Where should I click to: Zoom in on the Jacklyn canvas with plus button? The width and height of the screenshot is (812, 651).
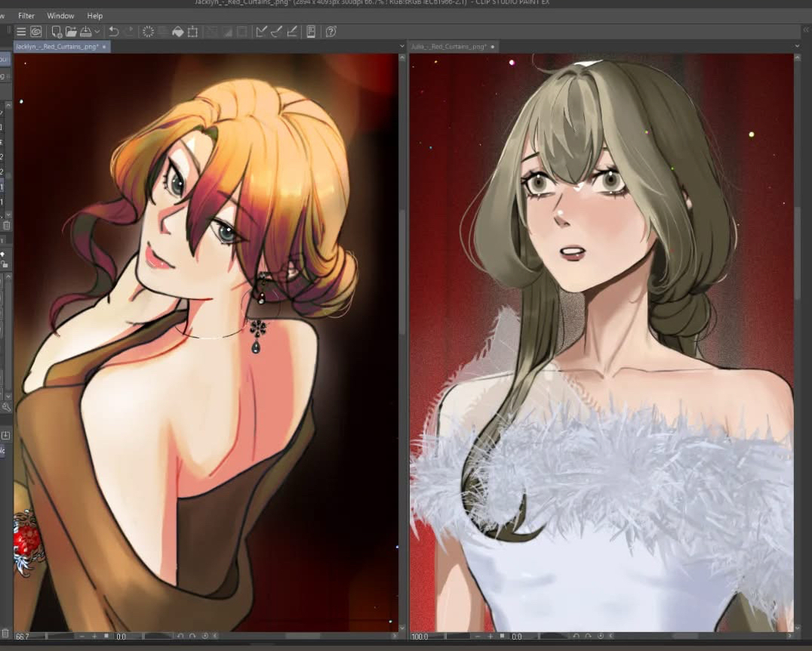click(x=94, y=637)
